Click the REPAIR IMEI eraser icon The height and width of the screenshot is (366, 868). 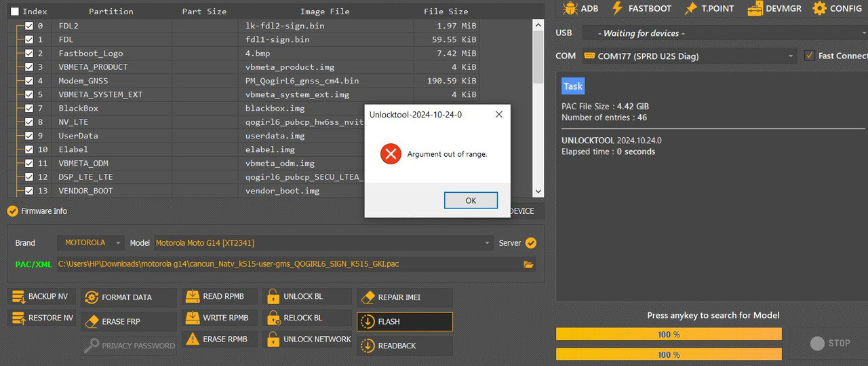368,297
